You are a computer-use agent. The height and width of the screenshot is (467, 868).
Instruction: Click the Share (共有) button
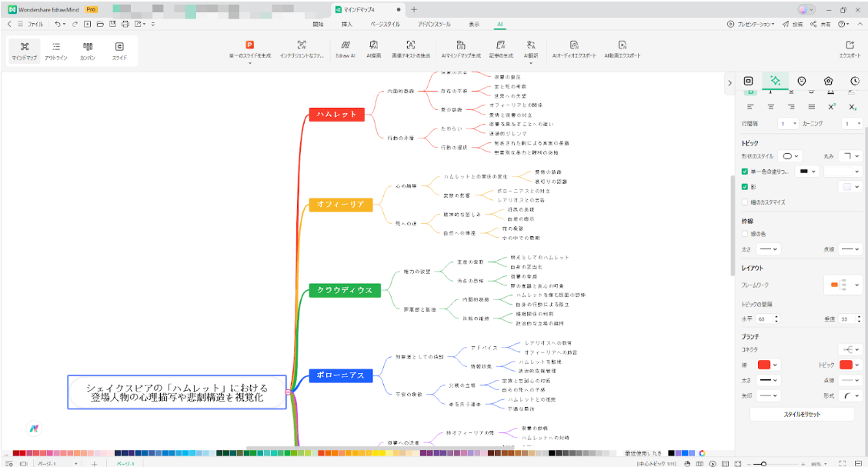(x=820, y=25)
